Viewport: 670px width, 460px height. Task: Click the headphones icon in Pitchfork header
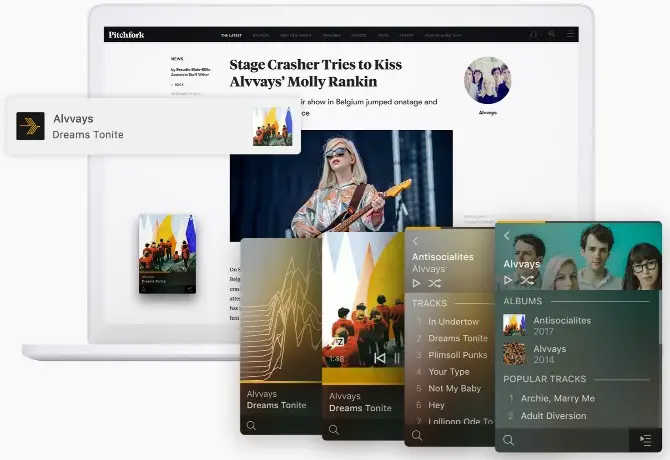click(533, 34)
